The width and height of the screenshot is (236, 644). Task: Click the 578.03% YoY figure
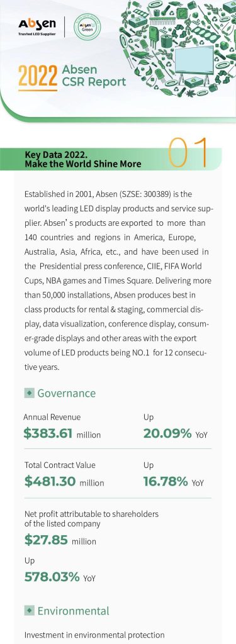[x=60, y=577]
